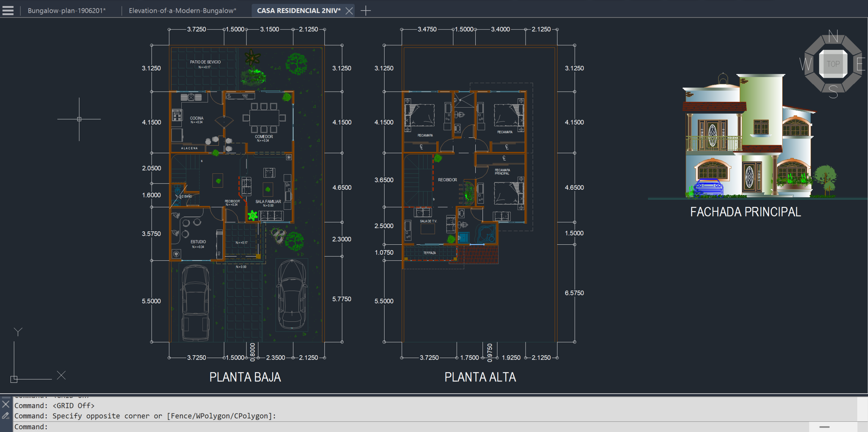This screenshot has width=868, height=432.
Task: Select the 1.0750 dimension text
Action: tap(384, 252)
